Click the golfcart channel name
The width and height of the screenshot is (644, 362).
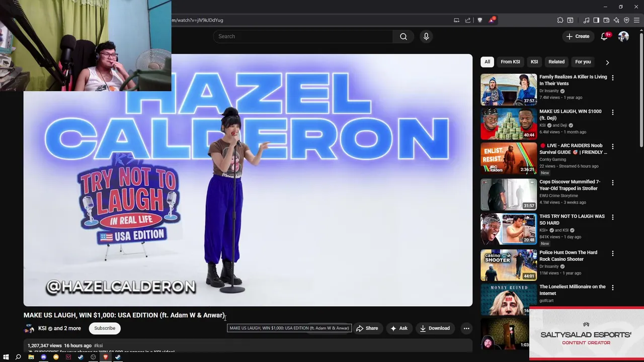coord(546,301)
